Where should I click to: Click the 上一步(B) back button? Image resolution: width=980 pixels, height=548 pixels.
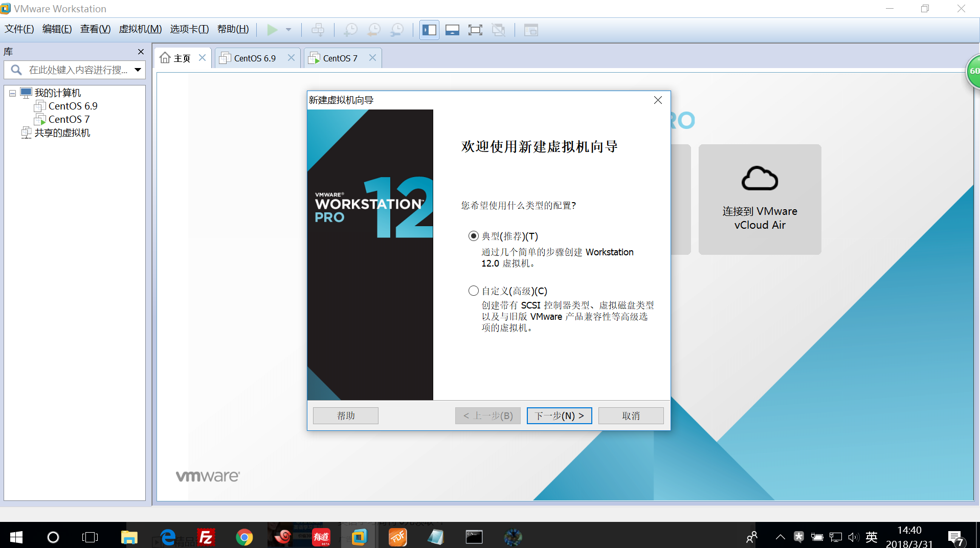point(488,415)
